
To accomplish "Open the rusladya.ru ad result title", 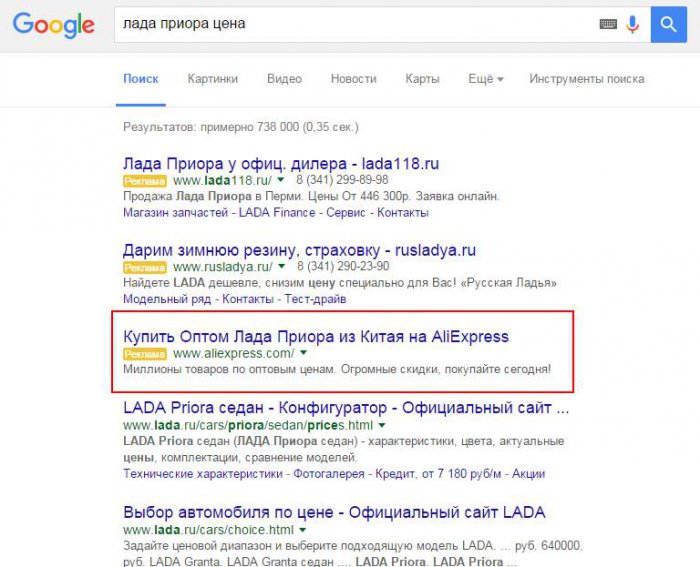I will 299,250.
